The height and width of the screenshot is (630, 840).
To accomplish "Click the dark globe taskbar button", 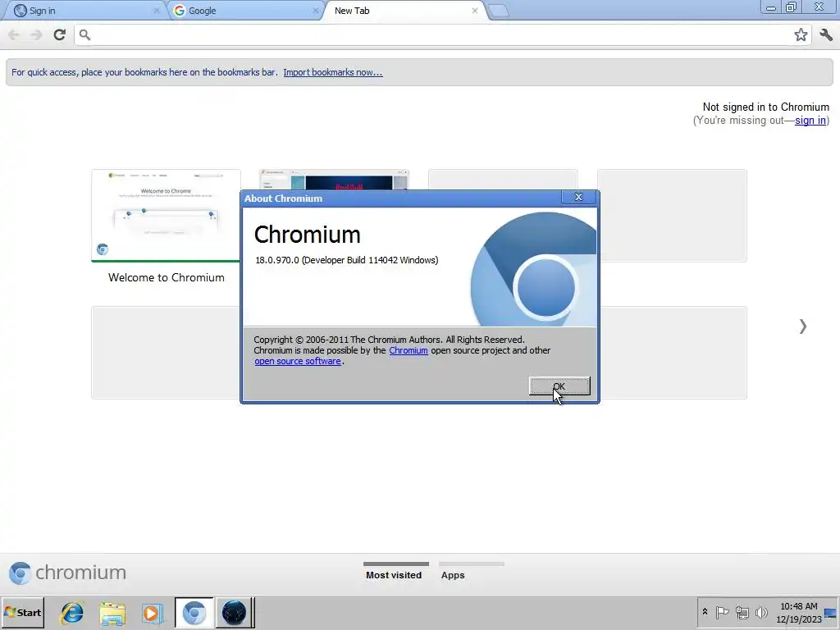I will [235, 613].
